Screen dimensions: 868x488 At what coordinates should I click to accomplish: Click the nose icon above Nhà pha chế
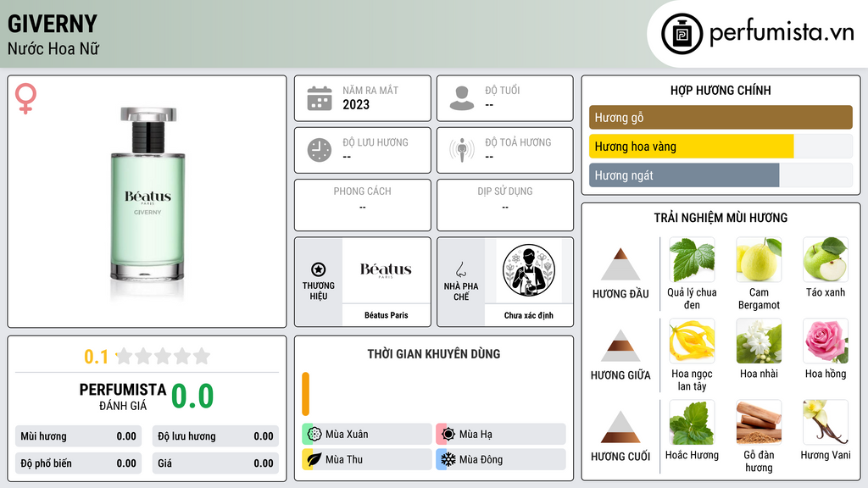click(x=460, y=269)
